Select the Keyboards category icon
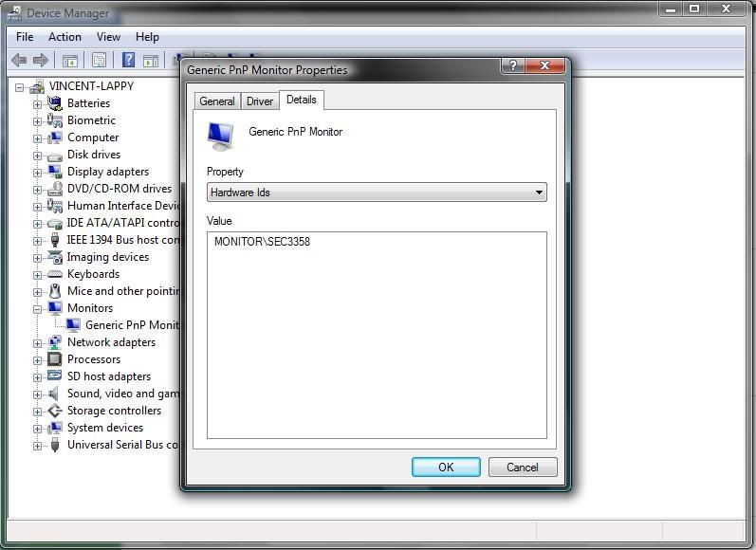The image size is (756, 550). 55,274
